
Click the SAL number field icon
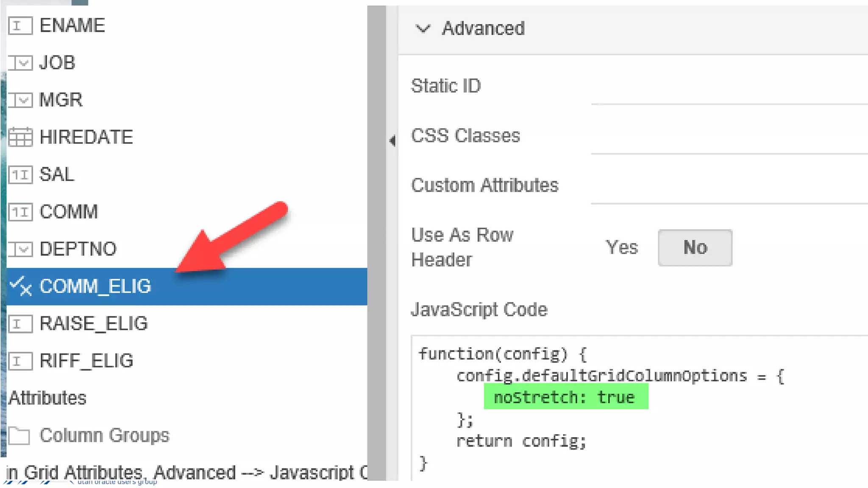tap(20, 175)
